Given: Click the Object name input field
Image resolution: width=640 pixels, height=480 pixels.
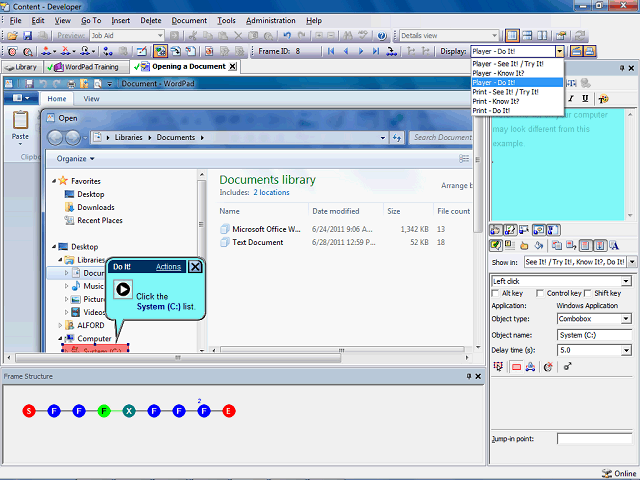Looking at the screenshot, I should click(594, 335).
